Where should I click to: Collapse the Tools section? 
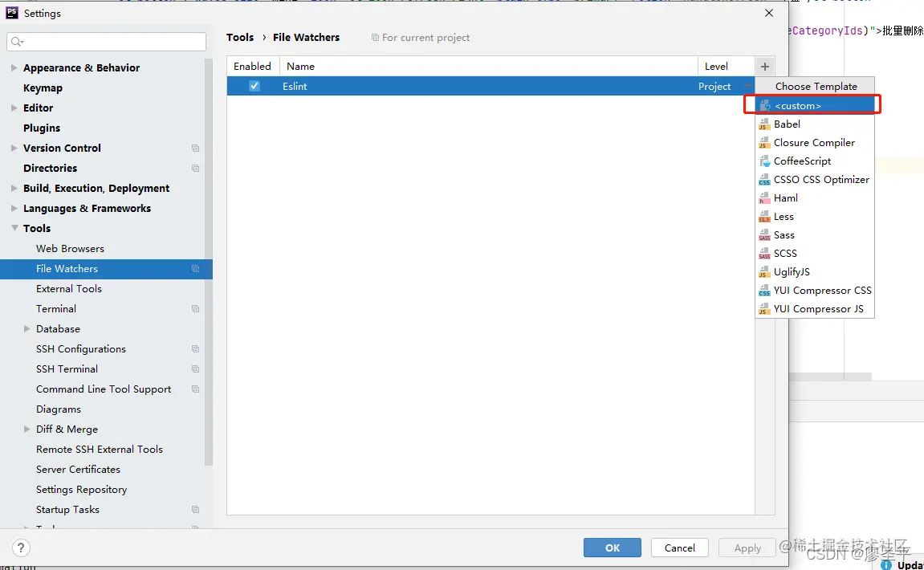coord(14,228)
